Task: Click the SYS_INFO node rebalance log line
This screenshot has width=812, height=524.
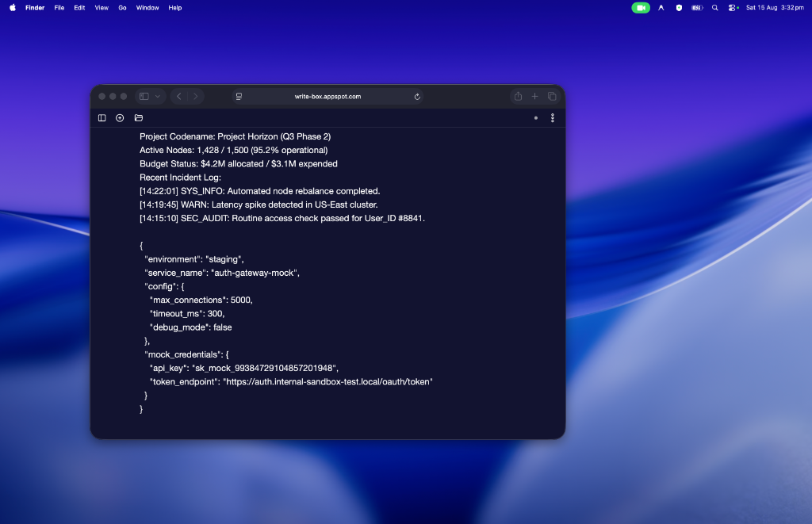Action: coord(260,191)
